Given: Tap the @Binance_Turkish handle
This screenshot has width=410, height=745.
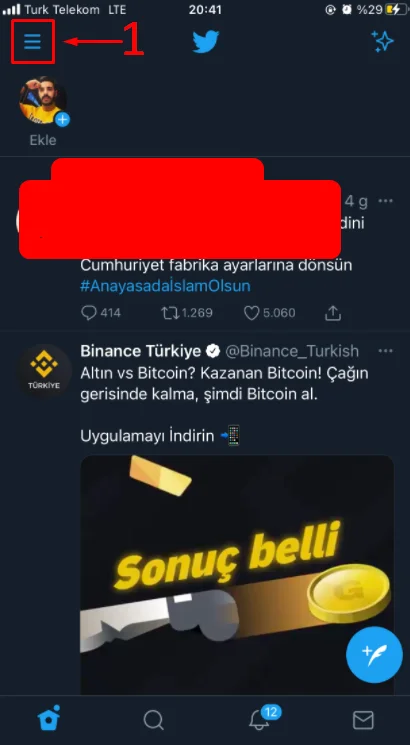Looking at the screenshot, I should [x=292, y=351].
